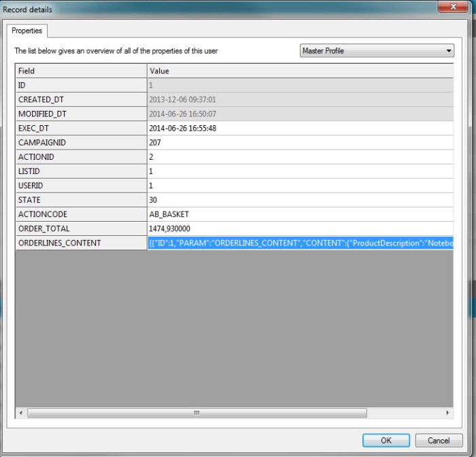Click the ACTIONID value cell
The image size is (476, 457).
[x=299, y=157]
